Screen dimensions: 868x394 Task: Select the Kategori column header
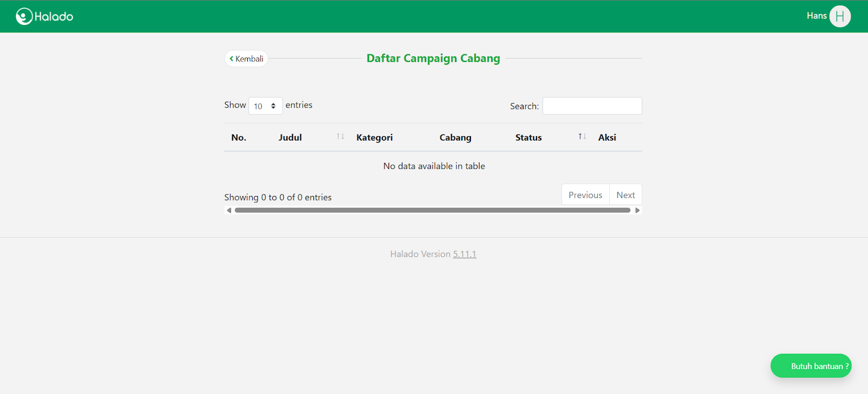[x=374, y=137]
